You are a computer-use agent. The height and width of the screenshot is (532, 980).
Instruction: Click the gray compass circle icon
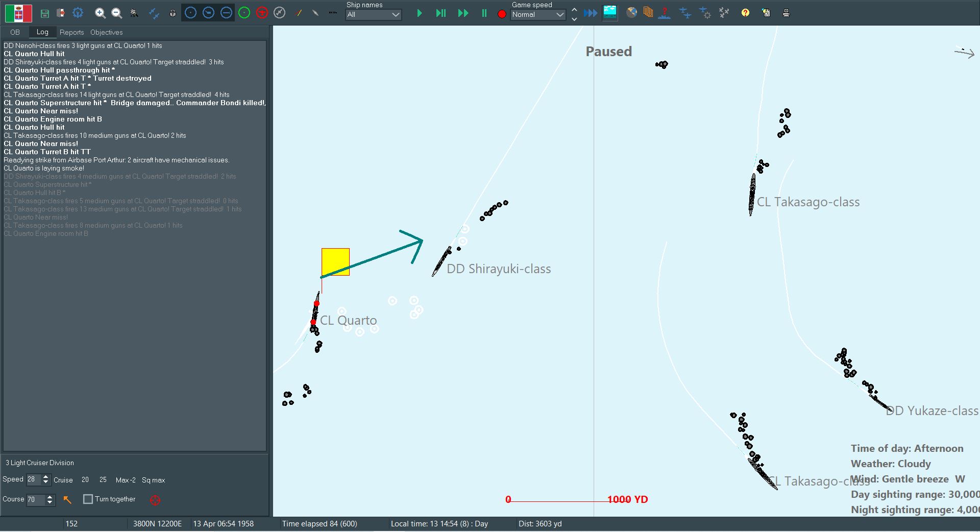279,13
